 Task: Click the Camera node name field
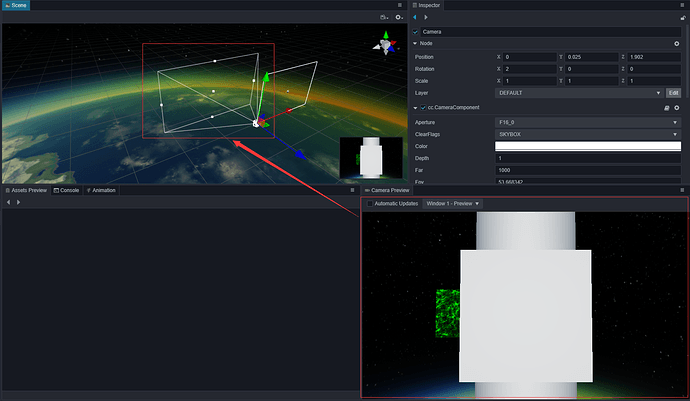point(551,32)
